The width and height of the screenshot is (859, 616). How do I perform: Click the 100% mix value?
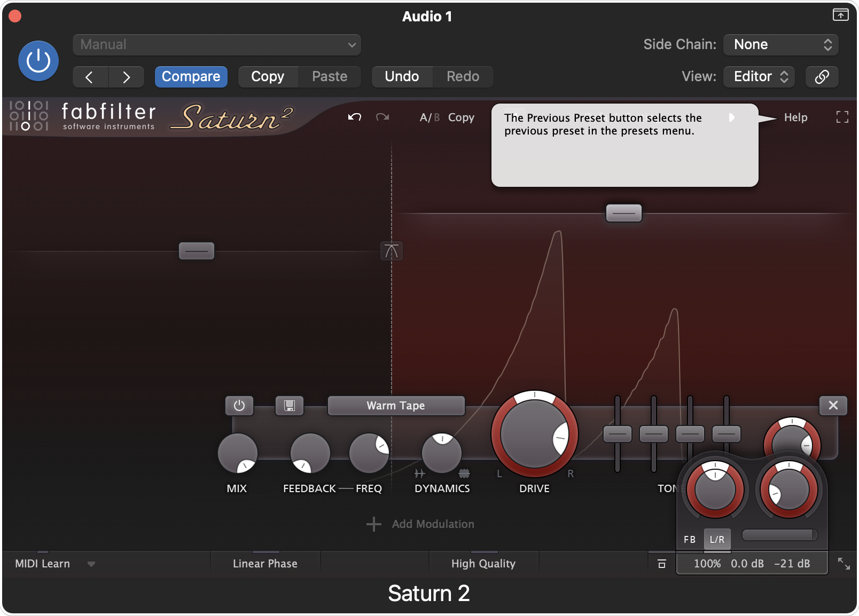pyautogui.click(x=707, y=564)
